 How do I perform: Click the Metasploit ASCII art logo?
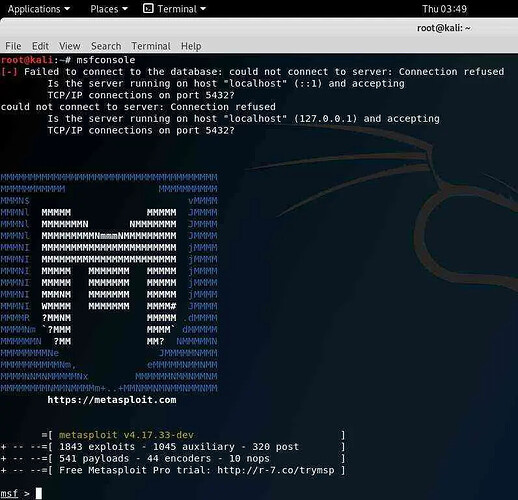coord(109,282)
